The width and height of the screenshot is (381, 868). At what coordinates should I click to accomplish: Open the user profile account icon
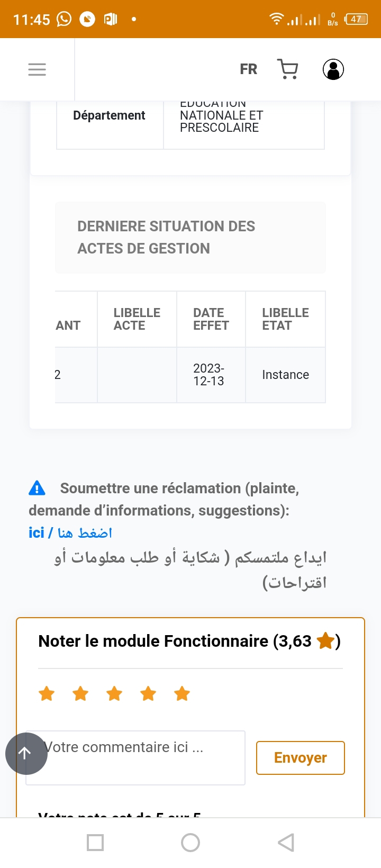tap(333, 69)
